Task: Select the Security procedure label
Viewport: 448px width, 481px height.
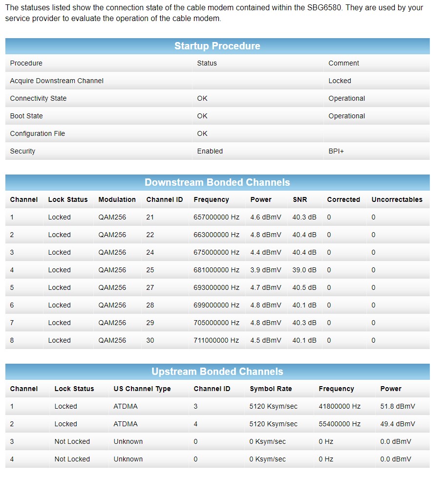Action: click(x=22, y=151)
